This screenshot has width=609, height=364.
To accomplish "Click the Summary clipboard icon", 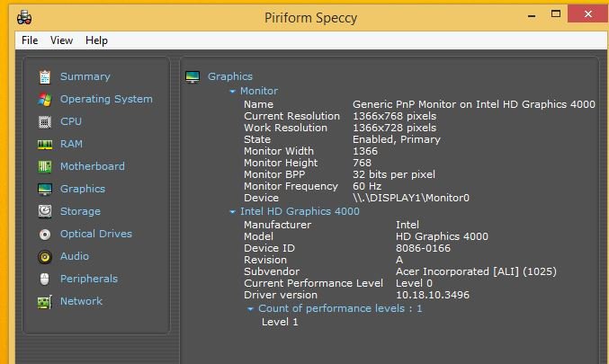I will click(45, 76).
